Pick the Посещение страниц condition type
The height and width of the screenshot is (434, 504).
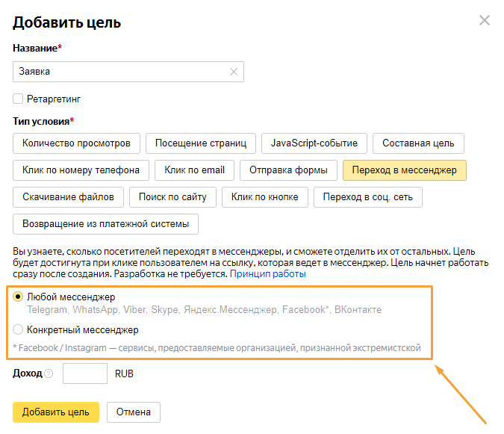click(x=201, y=143)
